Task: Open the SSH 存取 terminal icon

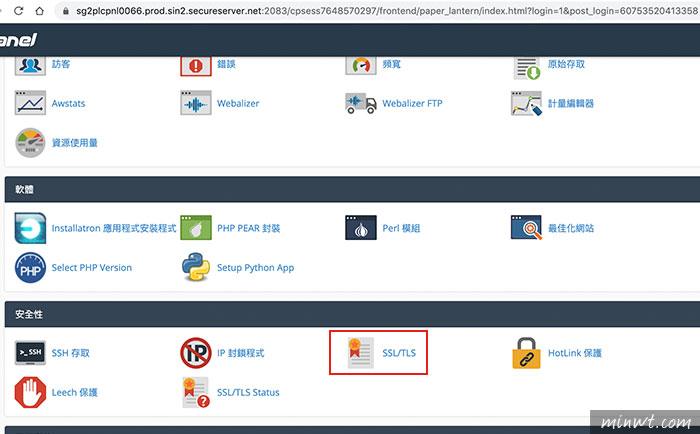Action: point(30,353)
